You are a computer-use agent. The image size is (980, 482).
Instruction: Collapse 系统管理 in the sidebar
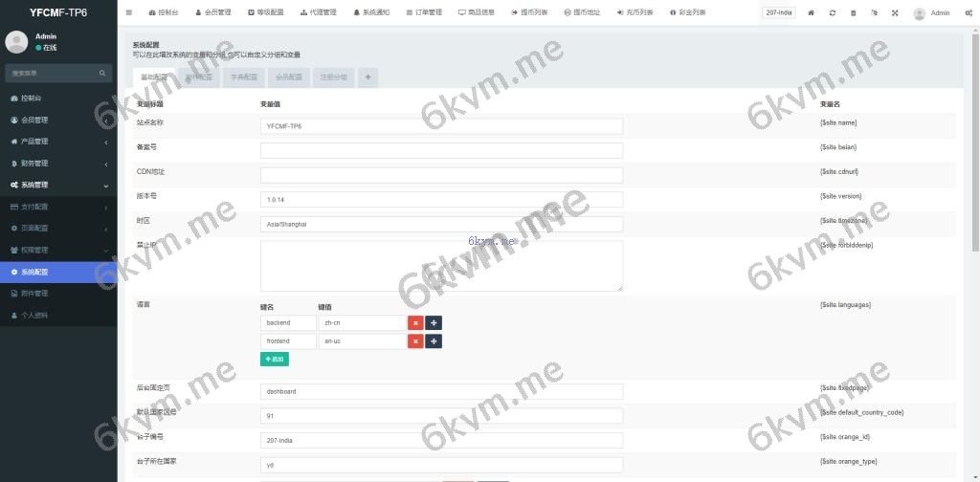pyautogui.click(x=58, y=185)
